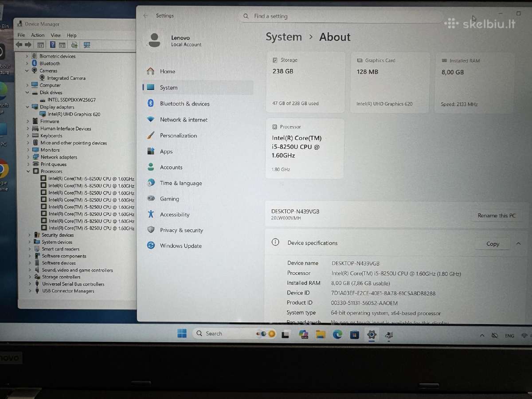Viewport: 532px width, 399px height.
Task: Click the System breadcrumb link
Action: point(284,37)
